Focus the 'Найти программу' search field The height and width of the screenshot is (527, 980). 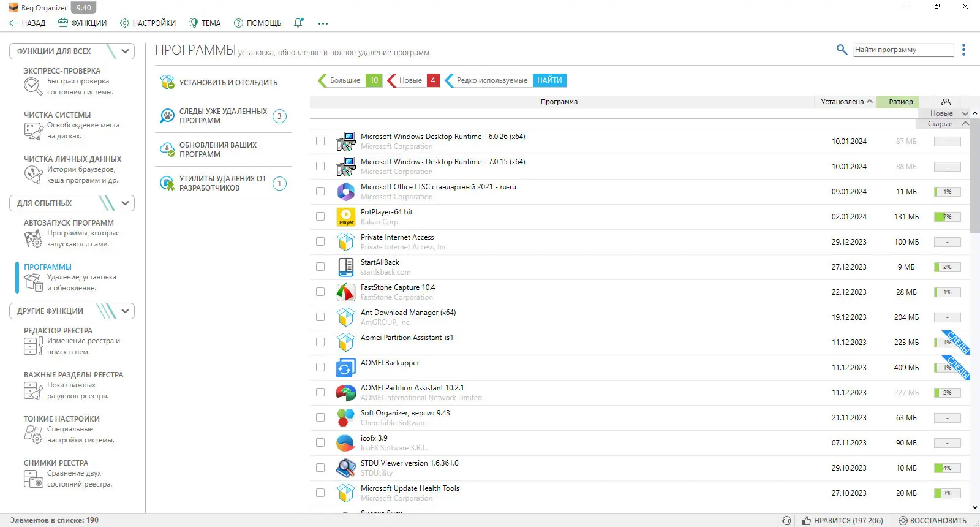tap(903, 50)
